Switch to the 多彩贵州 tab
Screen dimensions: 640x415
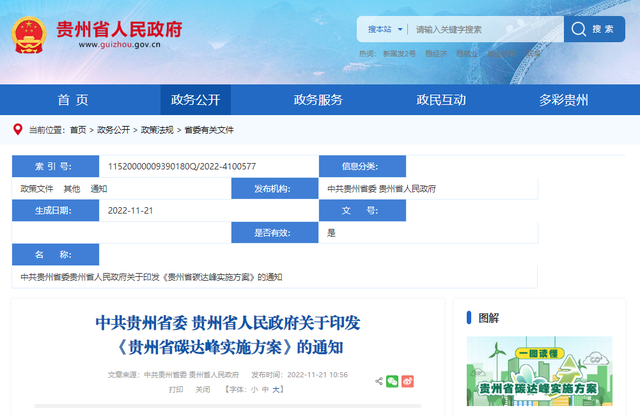(x=564, y=100)
